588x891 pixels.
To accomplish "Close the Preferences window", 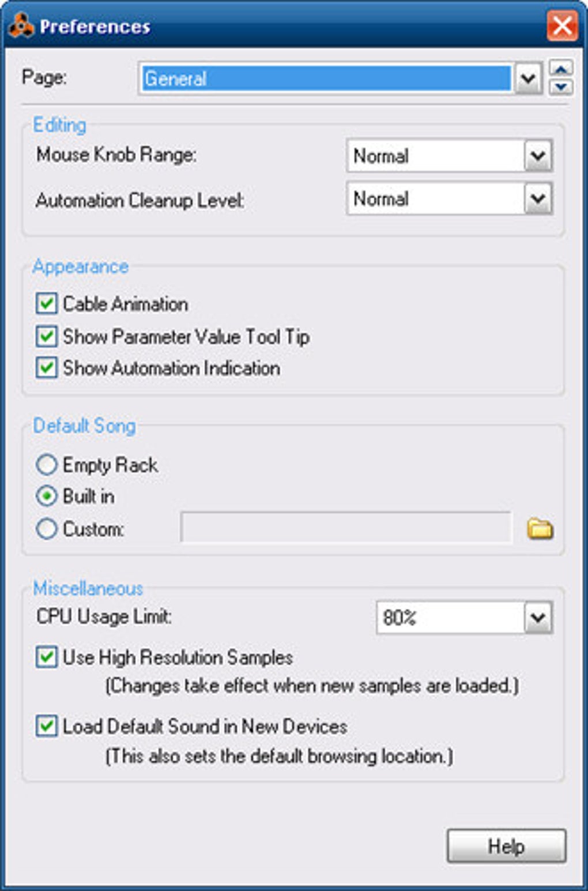I will pyautogui.click(x=561, y=26).
